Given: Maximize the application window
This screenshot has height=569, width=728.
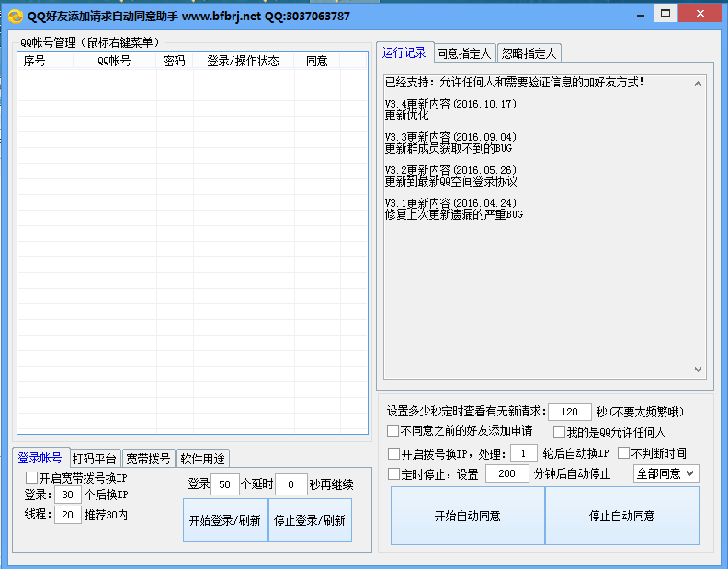Looking at the screenshot, I should [665, 14].
